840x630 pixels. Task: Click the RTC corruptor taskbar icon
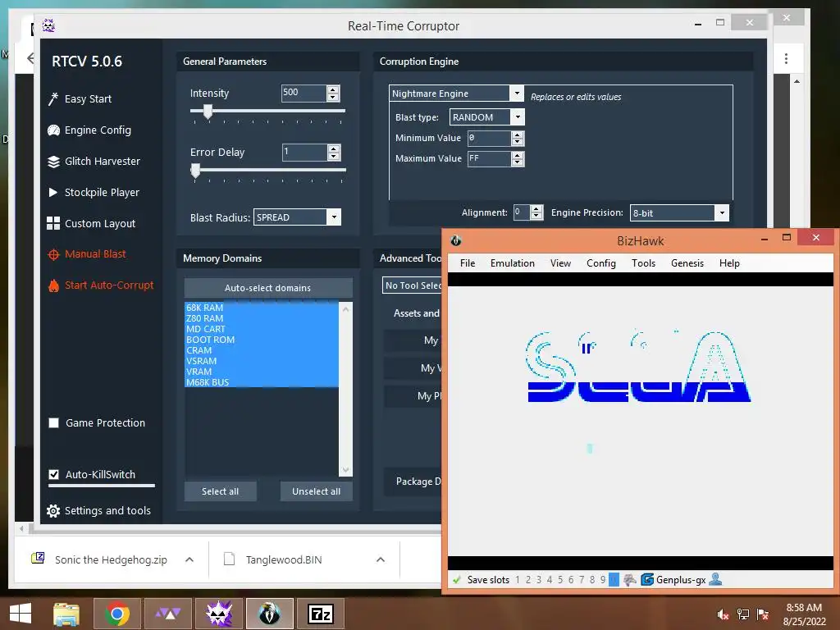click(219, 614)
